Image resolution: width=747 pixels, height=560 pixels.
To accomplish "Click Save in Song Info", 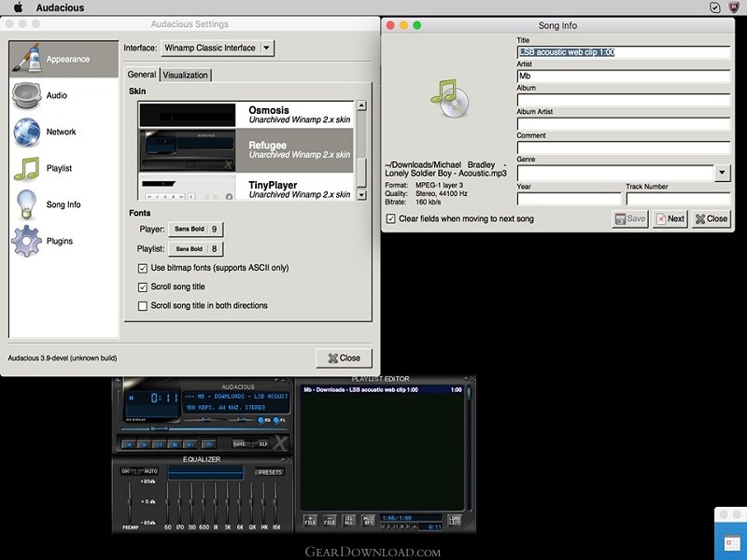I will [x=629, y=219].
